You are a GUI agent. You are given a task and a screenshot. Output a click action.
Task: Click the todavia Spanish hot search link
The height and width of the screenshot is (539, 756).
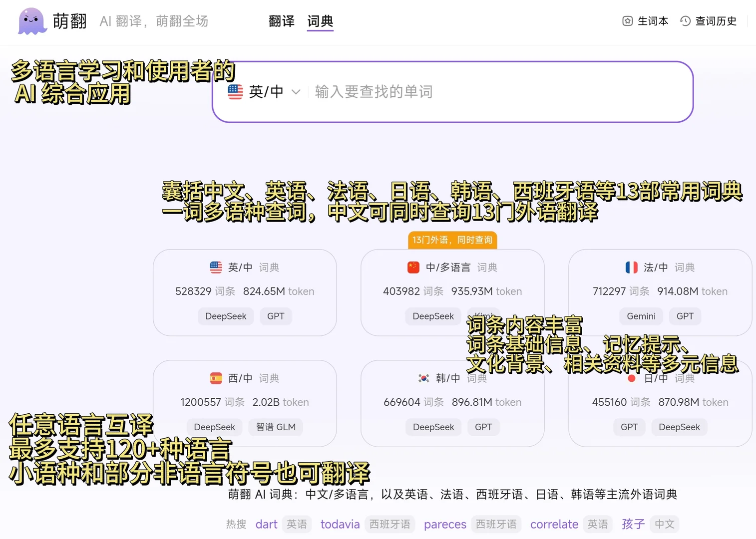[340, 524]
